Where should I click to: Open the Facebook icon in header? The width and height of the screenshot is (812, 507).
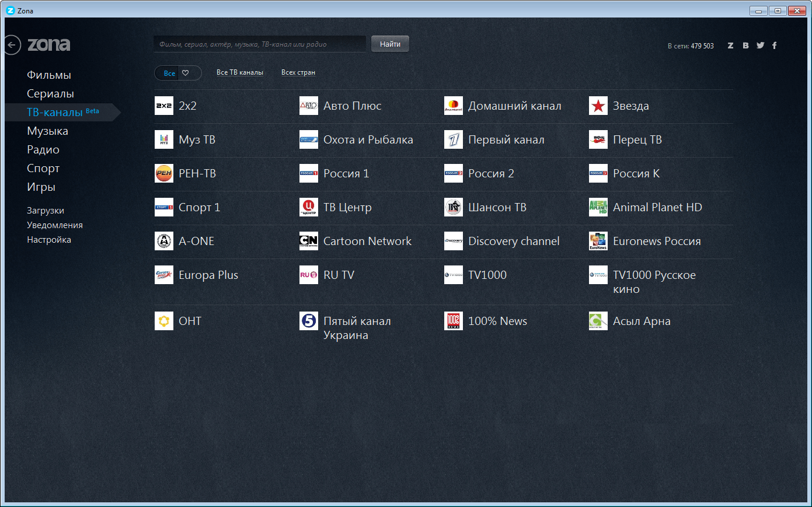coord(775,46)
